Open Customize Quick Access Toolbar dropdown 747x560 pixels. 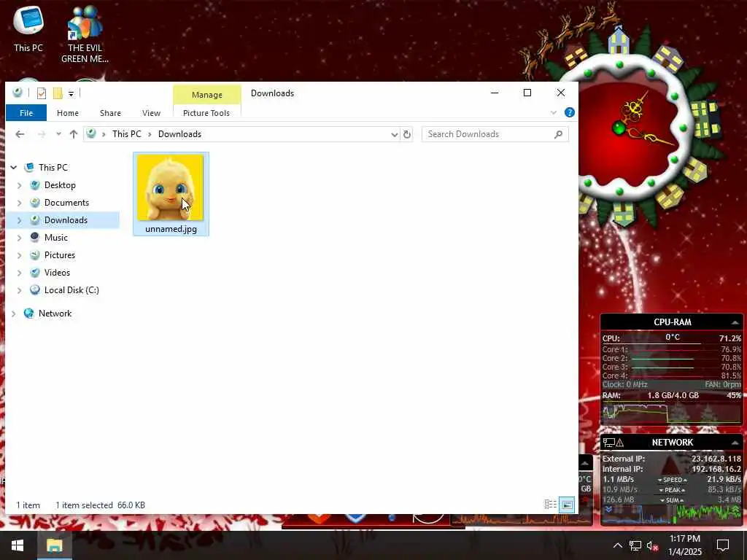(71, 93)
